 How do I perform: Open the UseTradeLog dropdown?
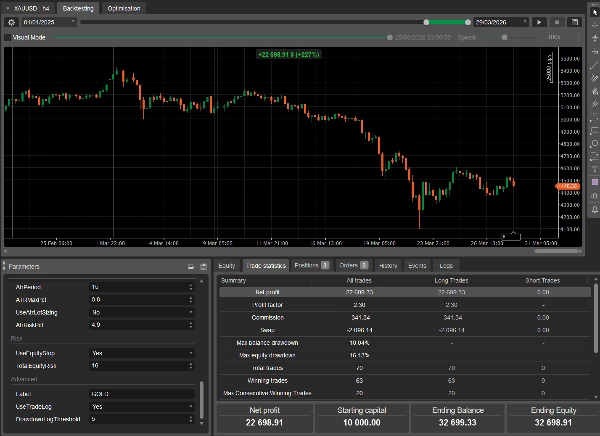(x=139, y=406)
